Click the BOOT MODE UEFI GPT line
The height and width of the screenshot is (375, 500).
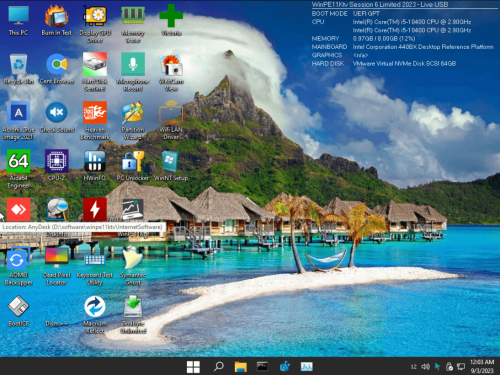346,13
